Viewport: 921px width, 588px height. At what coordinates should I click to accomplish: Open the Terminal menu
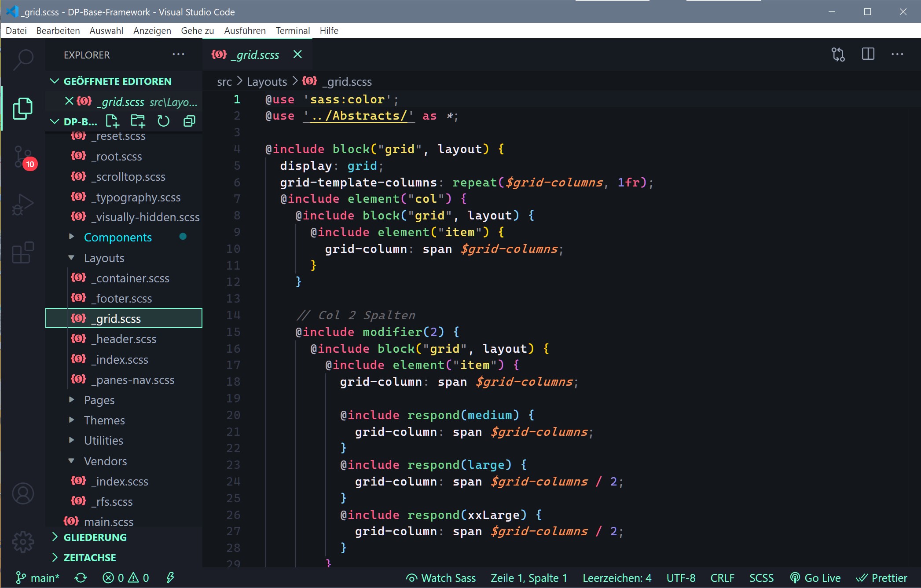tap(293, 31)
